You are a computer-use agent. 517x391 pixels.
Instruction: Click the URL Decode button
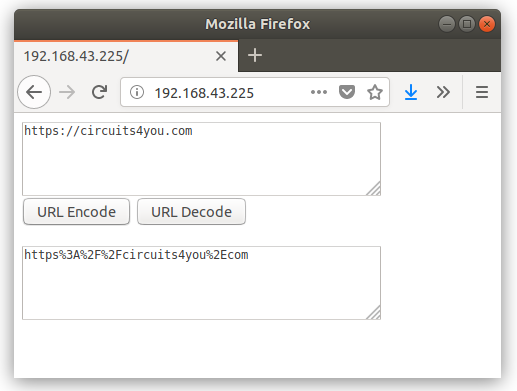(x=191, y=212)
